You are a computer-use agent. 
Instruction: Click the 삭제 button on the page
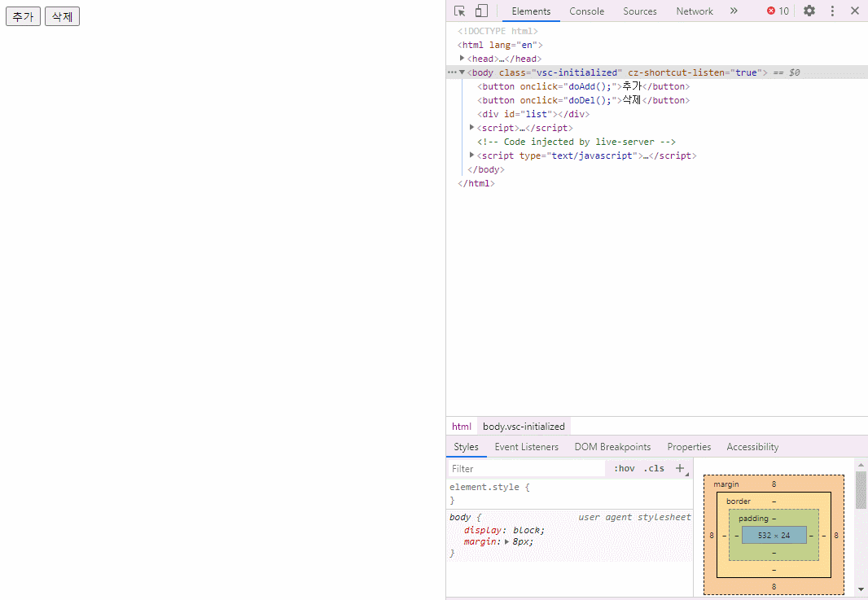tap(63, 16)
